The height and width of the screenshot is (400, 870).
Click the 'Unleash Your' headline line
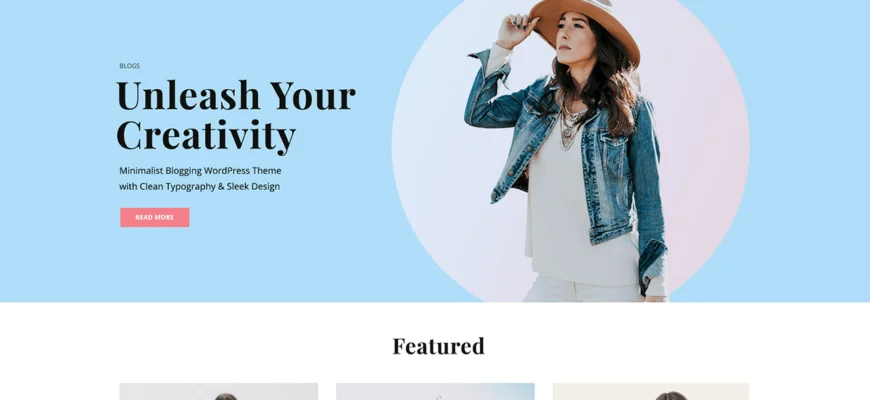tap(236, 95)
